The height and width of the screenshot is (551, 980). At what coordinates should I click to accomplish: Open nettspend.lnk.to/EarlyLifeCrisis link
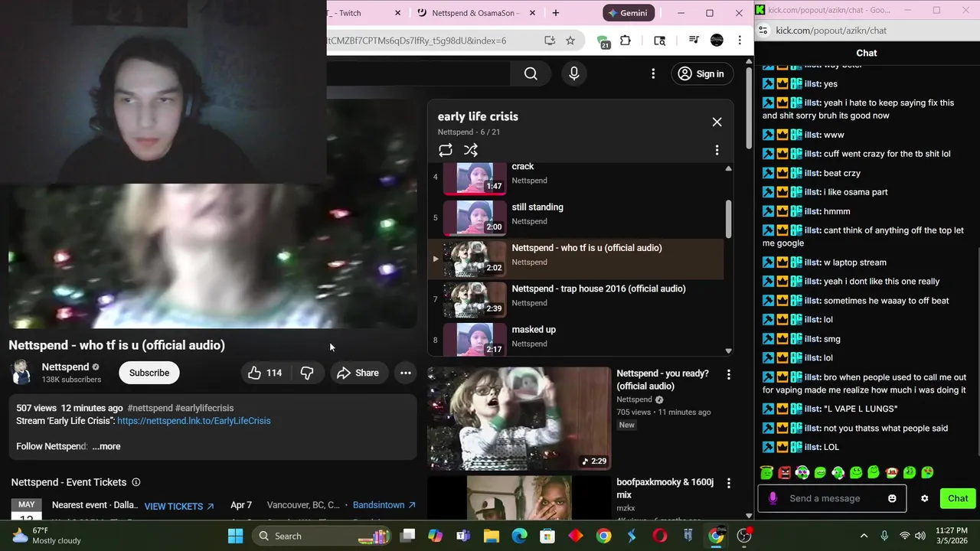194,421
